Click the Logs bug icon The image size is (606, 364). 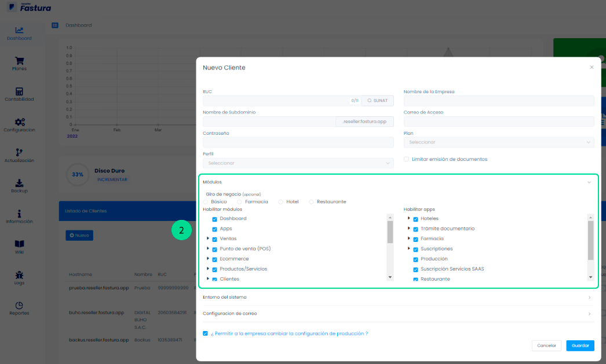coord(19,275)
